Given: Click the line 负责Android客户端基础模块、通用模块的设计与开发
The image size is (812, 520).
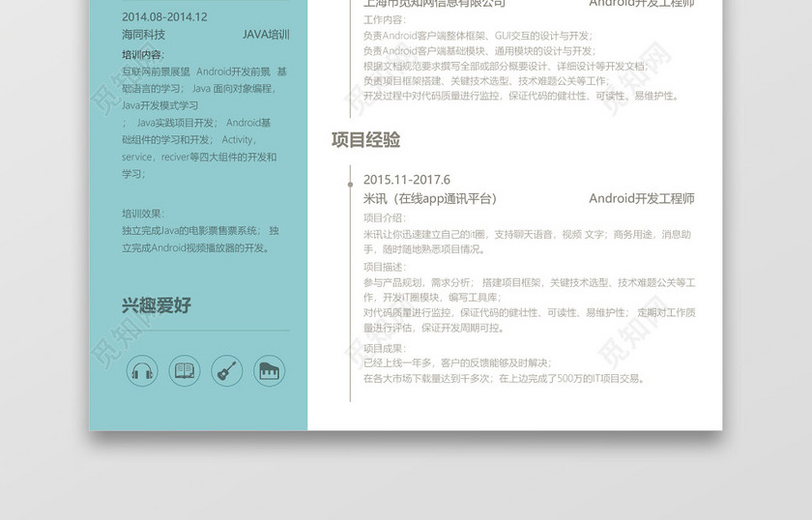Looking at the screenshot, I should tap(479, 51).
